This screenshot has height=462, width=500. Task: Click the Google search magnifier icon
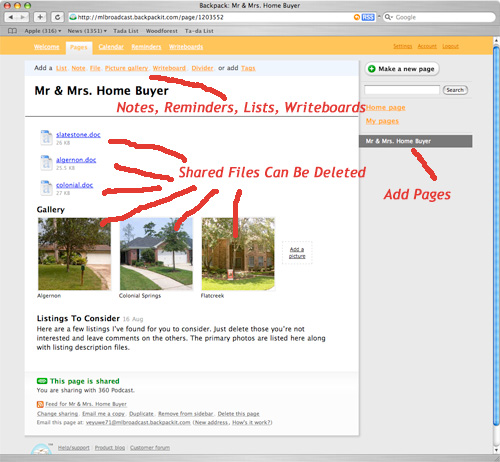tap(389, 17)
